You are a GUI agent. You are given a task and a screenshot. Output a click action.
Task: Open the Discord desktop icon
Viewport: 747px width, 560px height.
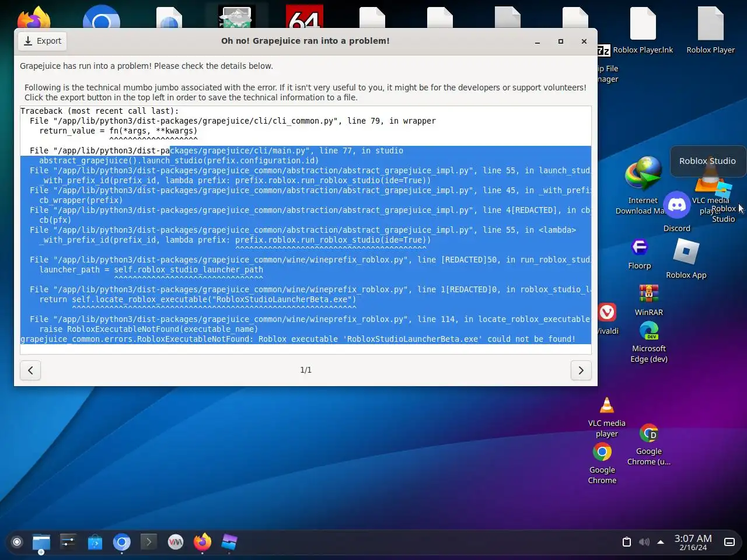[677, 211]
